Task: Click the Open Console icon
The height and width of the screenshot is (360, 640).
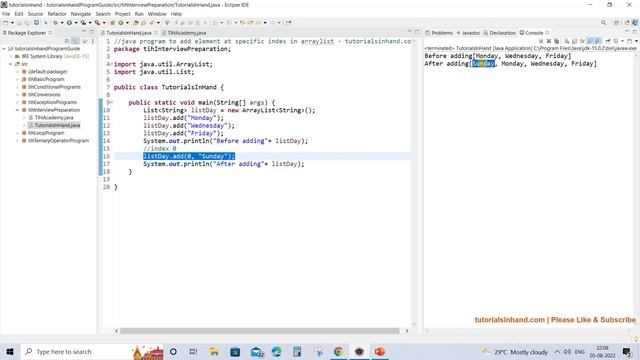Action: pyautogui.click(x=630, y=41)
